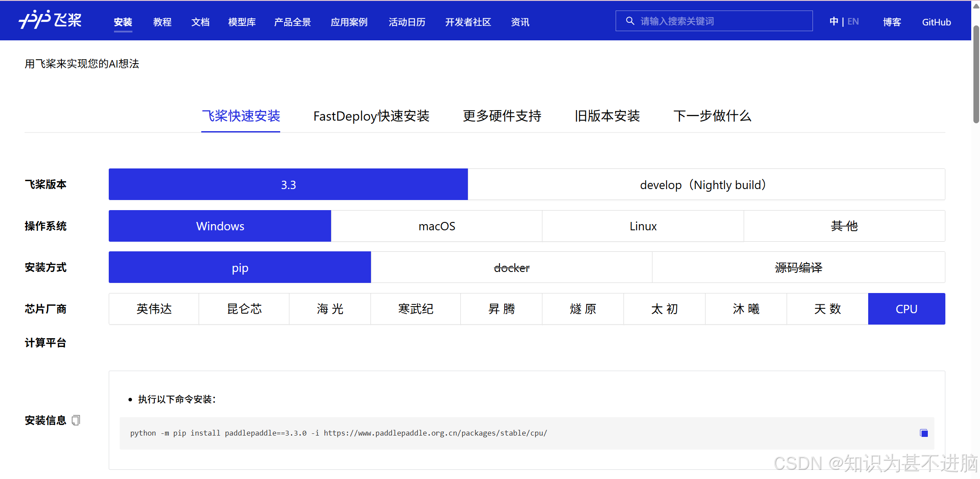
Task: Choose 昇腾 chip vendor
Action: [502, 309]
